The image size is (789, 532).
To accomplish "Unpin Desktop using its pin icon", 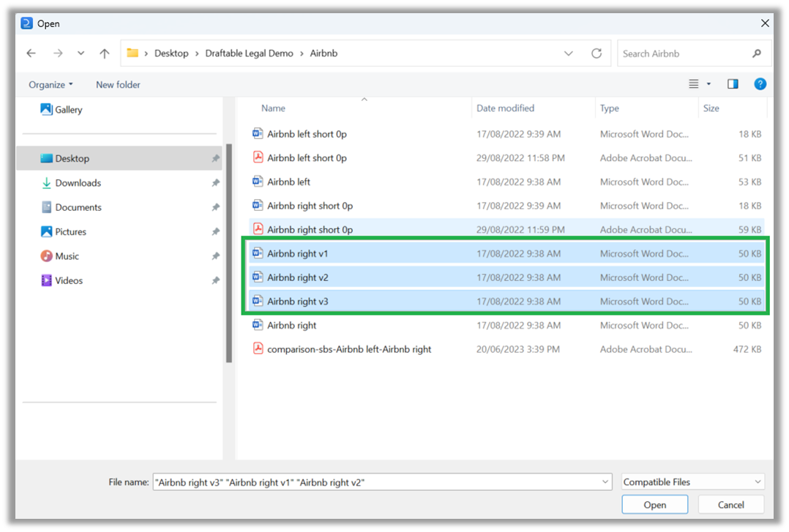I will pyautogui.click(x=215, y=158).
